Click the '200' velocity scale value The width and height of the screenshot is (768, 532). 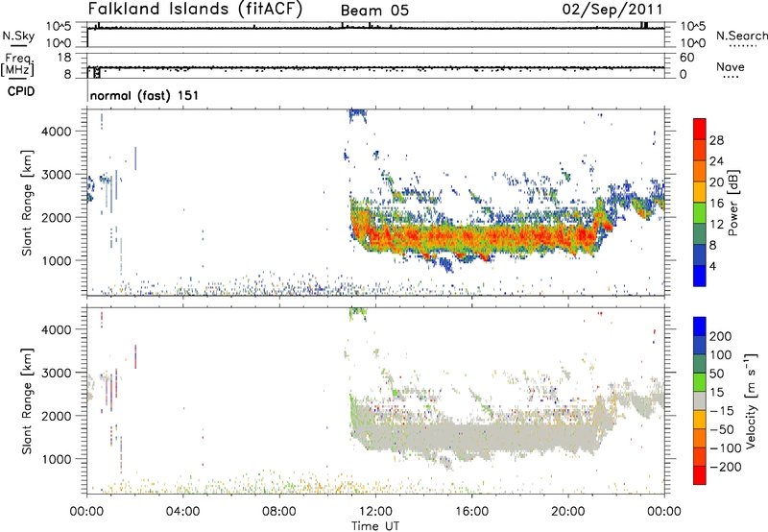(721, 336)
